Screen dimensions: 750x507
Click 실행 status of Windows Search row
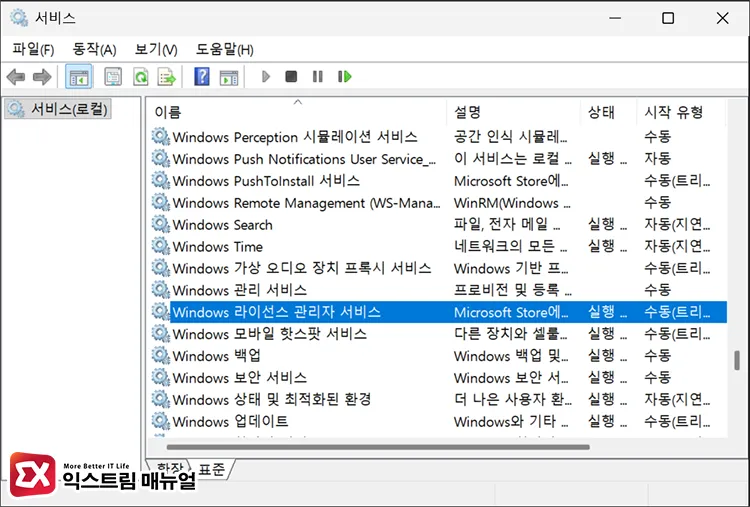pos(607,224)
